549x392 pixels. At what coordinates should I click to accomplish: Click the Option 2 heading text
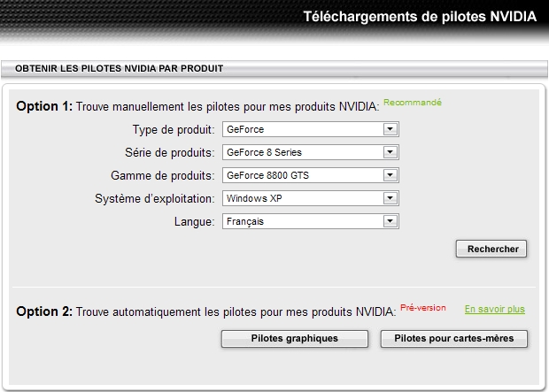point(43,311)
